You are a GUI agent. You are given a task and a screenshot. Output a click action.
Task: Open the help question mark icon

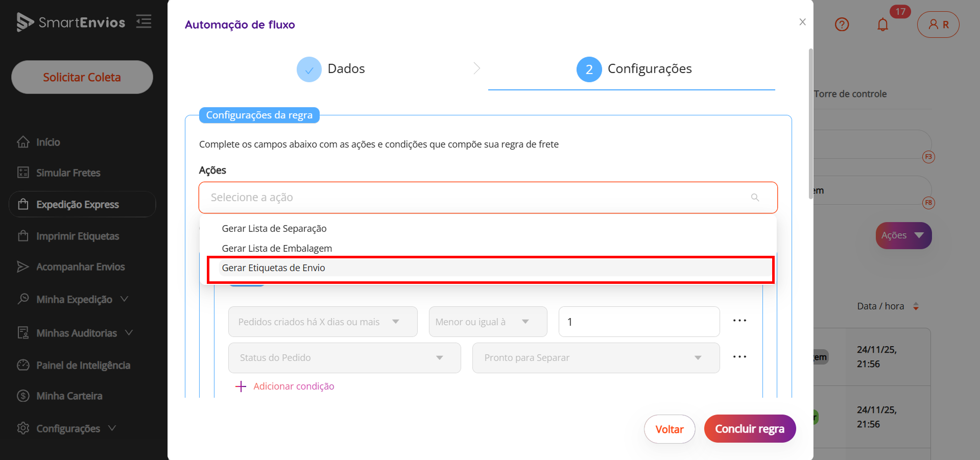tap(842, 25)
